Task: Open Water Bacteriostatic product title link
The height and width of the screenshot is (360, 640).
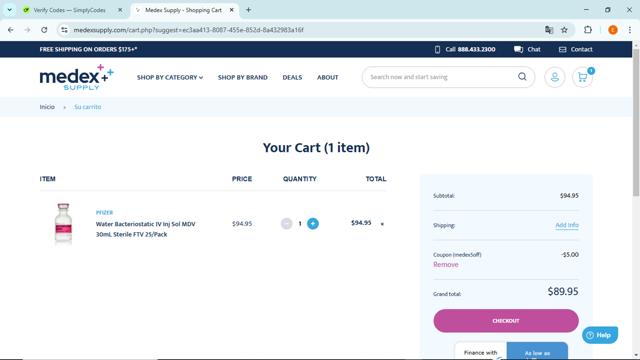Action: click(x=146, y=229)
